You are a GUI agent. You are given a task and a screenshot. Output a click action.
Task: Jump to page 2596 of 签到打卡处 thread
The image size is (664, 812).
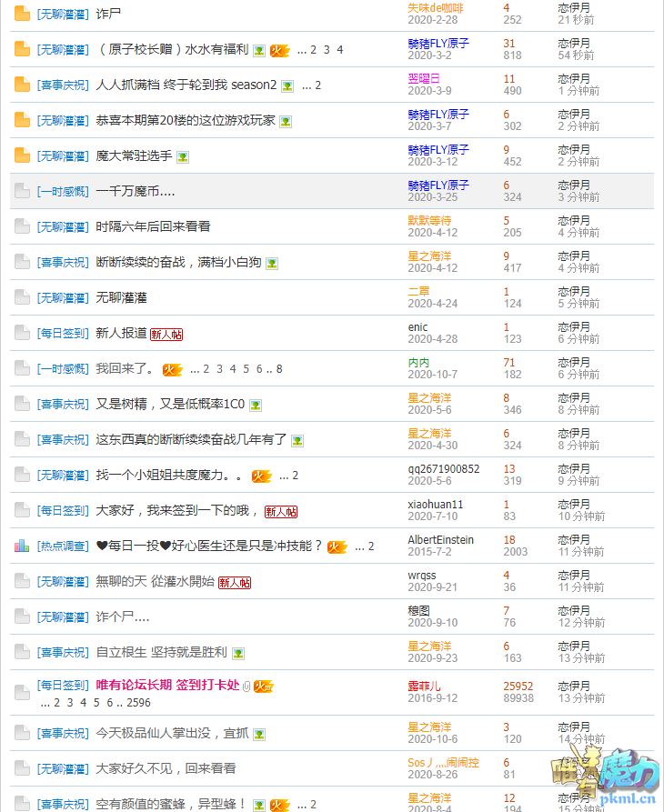138,703
